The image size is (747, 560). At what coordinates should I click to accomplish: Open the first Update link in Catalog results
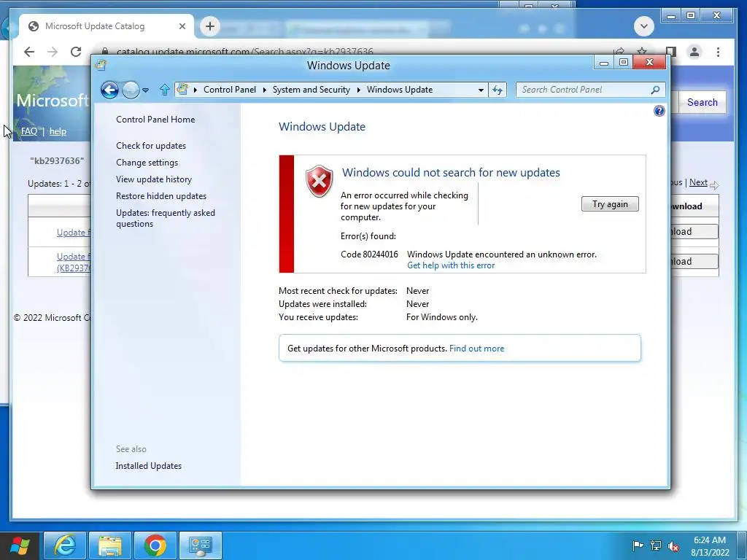tap(73, 233)
